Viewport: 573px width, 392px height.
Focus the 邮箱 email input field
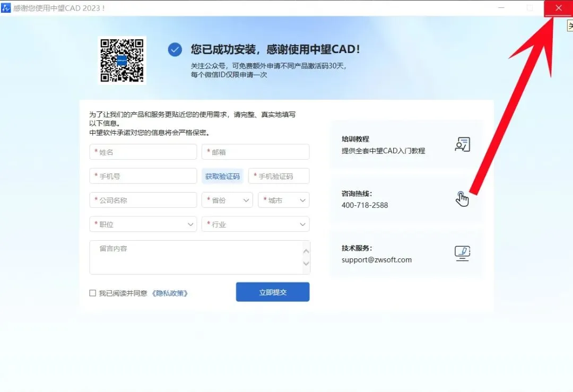click(x=255, y=152)
